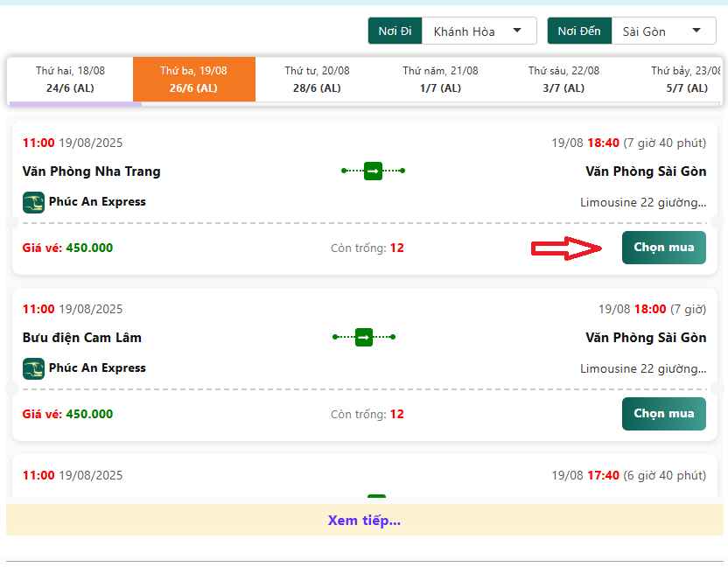Click the Xem tiếp... link
This screenshot has width=728, height=581.
click(365, 520)
